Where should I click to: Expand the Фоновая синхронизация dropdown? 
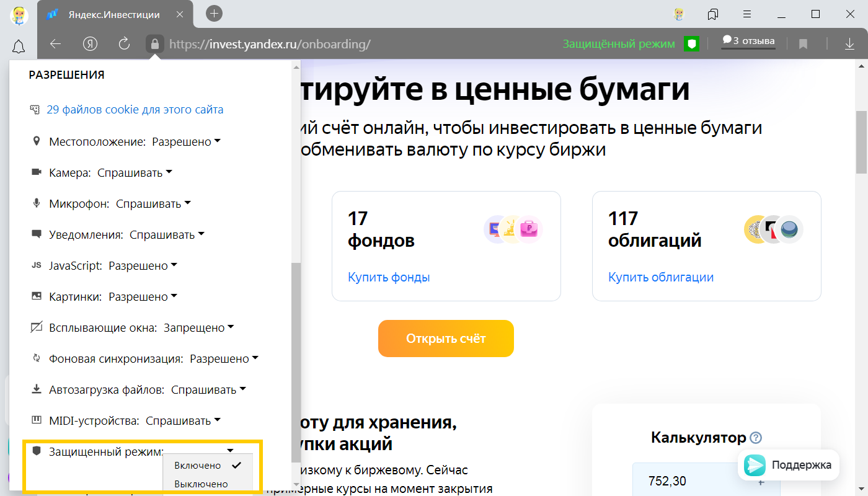click(x=223, y=359)
